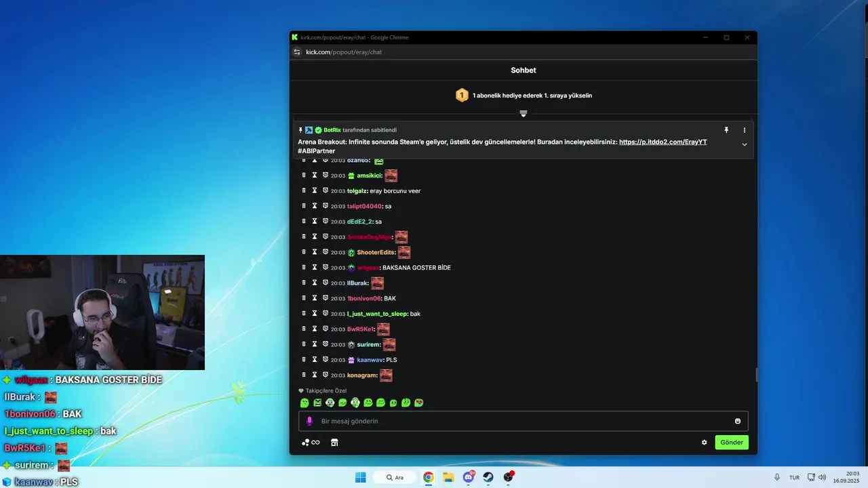Send the chat message with Gönder button
This screenshot has width=868, height=488.
(x=732, y=443)
